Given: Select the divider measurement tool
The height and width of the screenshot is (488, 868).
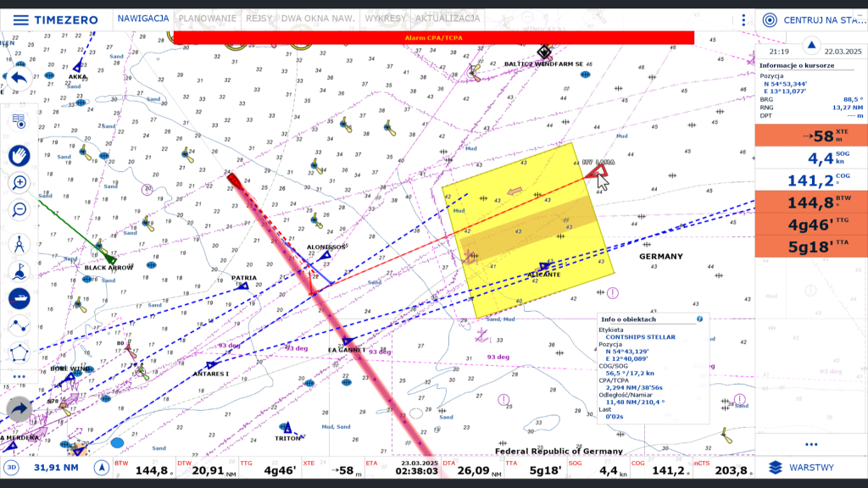Looking at the screenshot, I should [19, 245].
